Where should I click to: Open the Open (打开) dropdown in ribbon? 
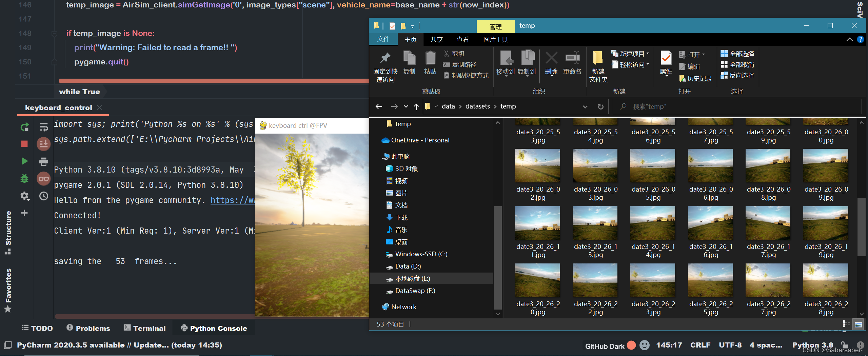(692, 54)
